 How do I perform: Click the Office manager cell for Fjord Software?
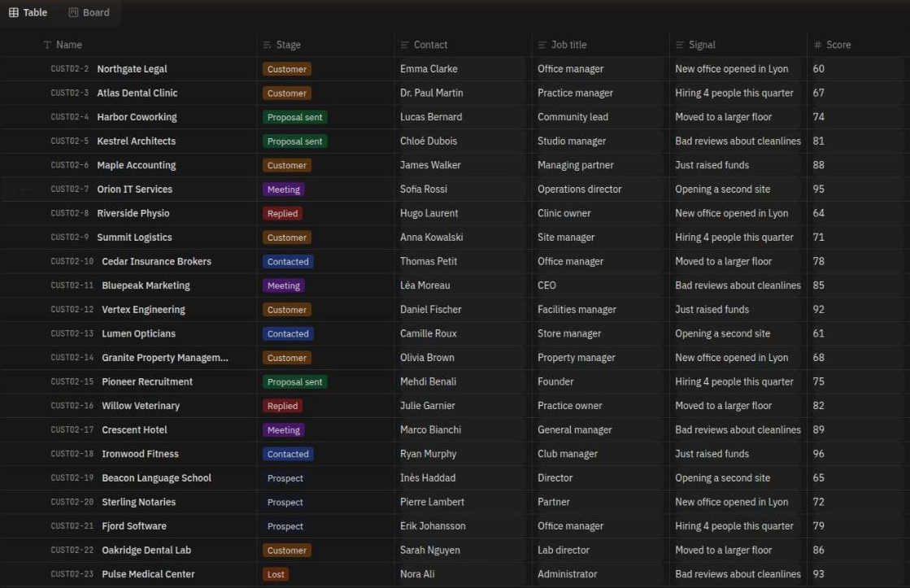click(571, 526)
